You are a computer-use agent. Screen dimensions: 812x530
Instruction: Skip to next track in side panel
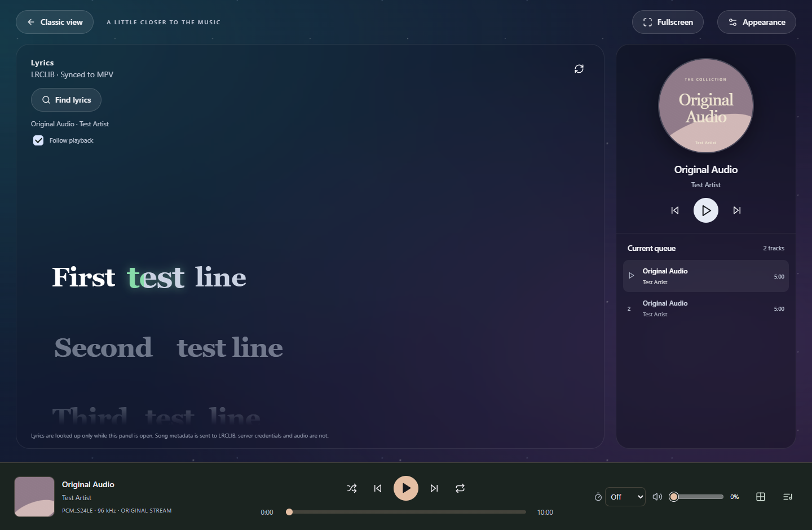pyautogui.click(x=737, y=210)
